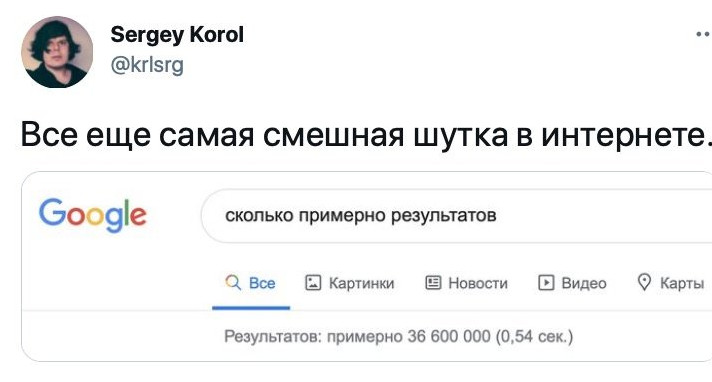Image resolution: width=712 pixels, height=382 pixels.
Task: Click the blue underline of the active Все tab
Action: 251,308
